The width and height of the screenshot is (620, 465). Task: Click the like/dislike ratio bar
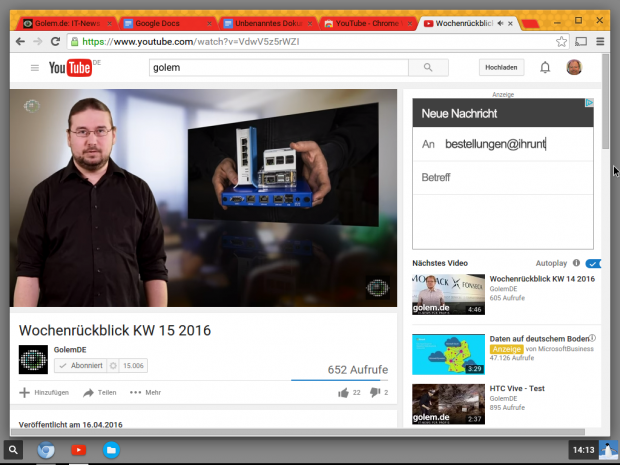pyautogui.click(x=340, y=380)
